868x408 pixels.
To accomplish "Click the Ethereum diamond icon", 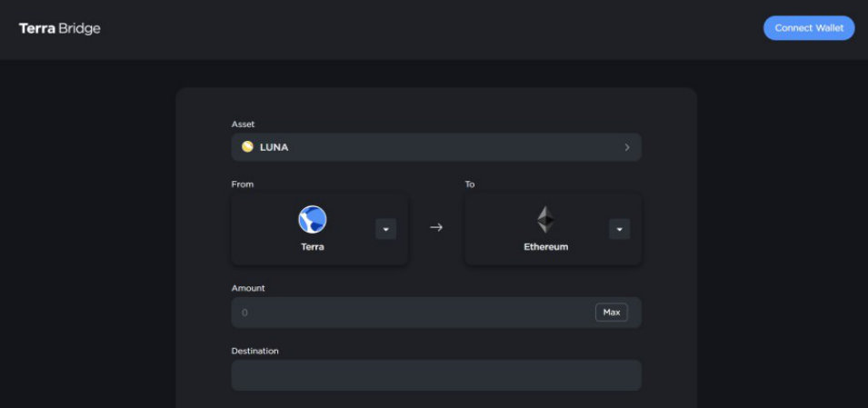I will [545, 219].
